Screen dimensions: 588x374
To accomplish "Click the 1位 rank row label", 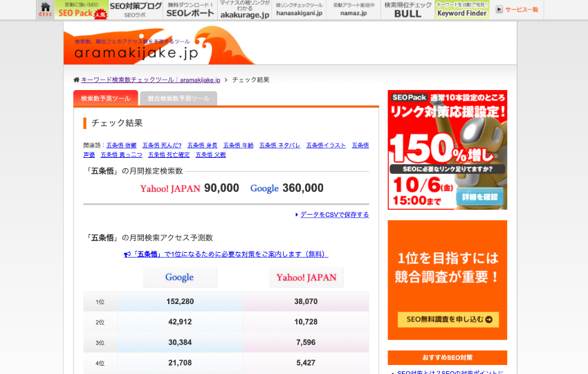I will pos(100,302).
